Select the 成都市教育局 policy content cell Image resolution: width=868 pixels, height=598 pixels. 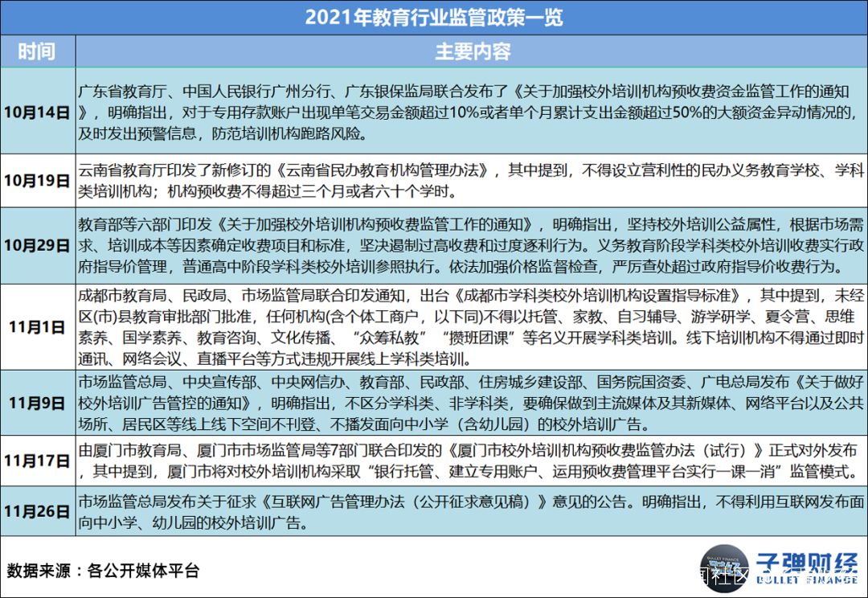[x=472, y=327]
